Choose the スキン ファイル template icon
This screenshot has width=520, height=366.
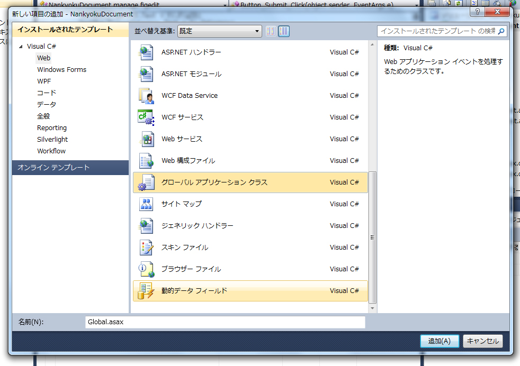pos(146,247)
